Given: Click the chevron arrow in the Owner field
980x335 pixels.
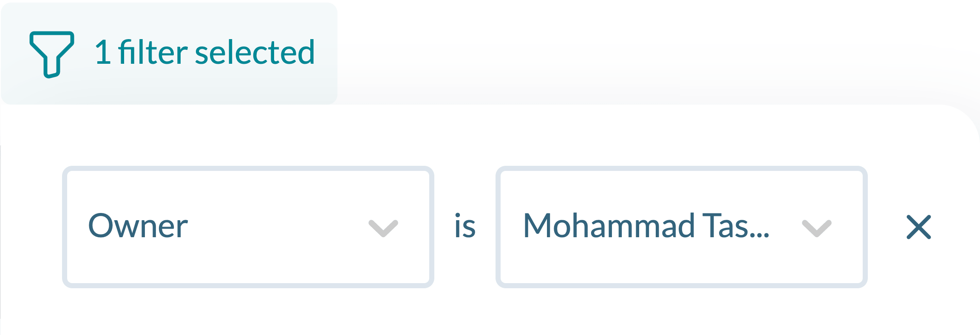Looking at the screenshot, I should [x=383, y=228].
